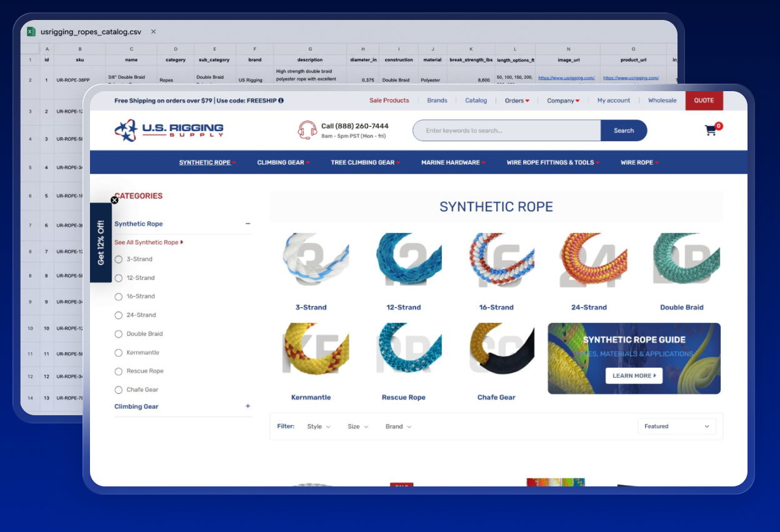Image resolution: width=780 pixels, height=532 pixels.
Task: Click See All Synthetic Rope link
Action: [149, 242]
